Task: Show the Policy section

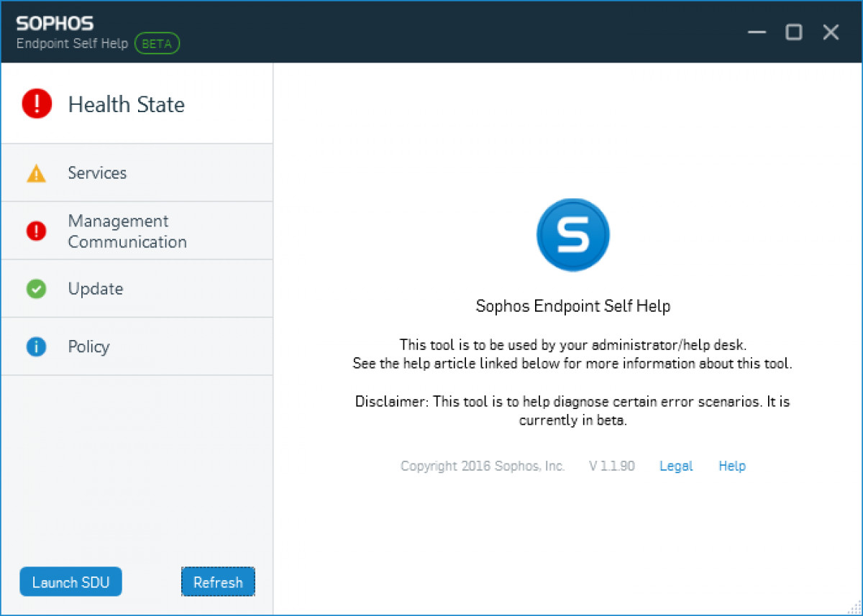Action: point(89,347)
